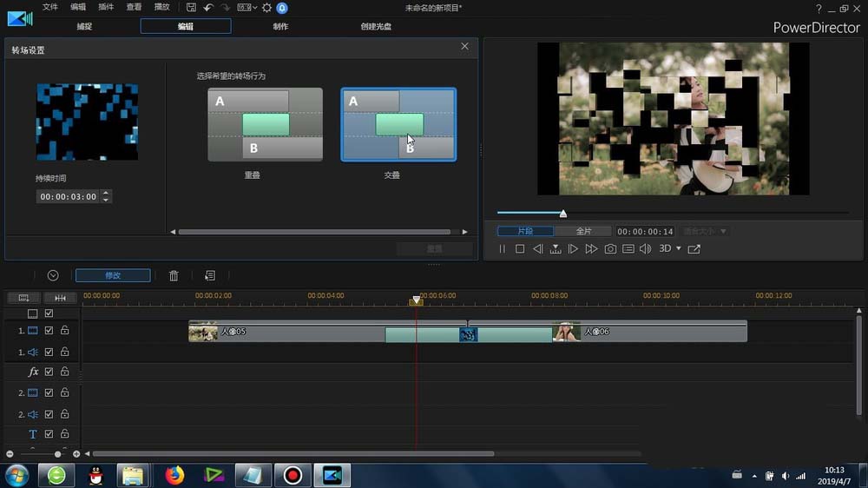Viewport: 868px width, 488px height.
Task: Expand the round chevron menu above timeline
Action: pos(53,275)
